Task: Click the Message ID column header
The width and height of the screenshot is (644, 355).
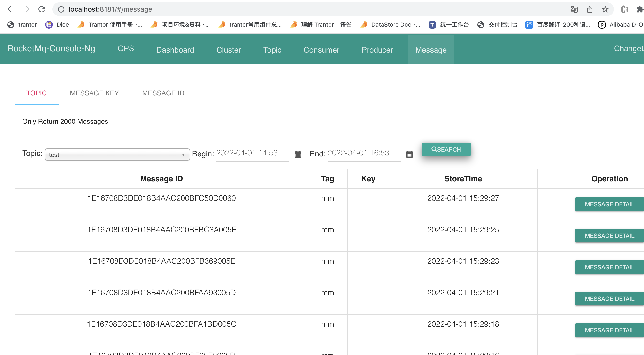Action: [161, 179]
